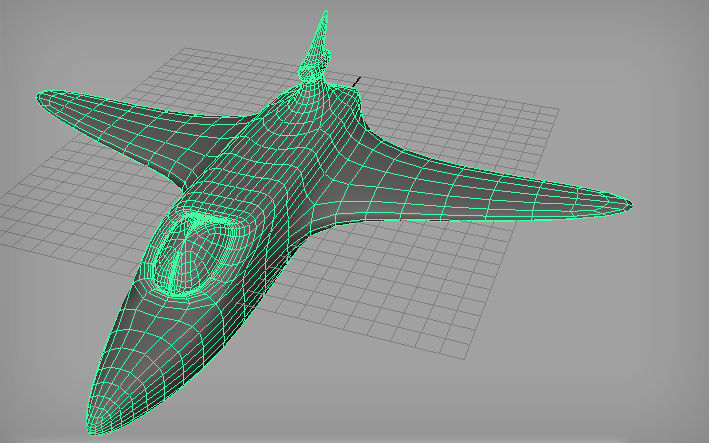709x443 pixels.
Task: Click the rounded bulb at the tail fin base
Action: pos(312,70)
